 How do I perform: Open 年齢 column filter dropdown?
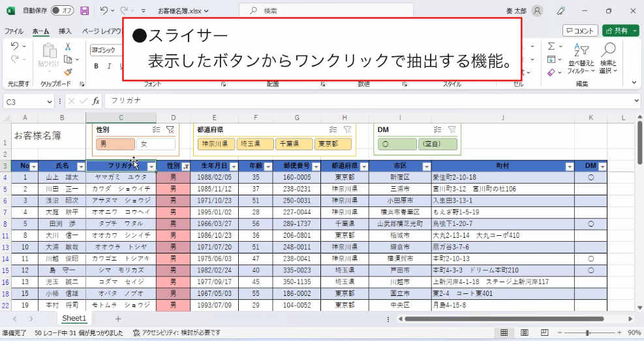[268, 167]
